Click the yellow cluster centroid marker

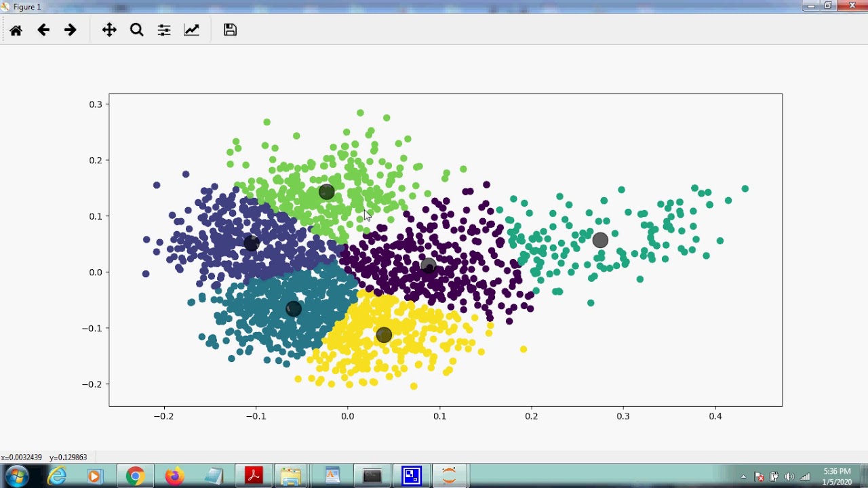384,335
